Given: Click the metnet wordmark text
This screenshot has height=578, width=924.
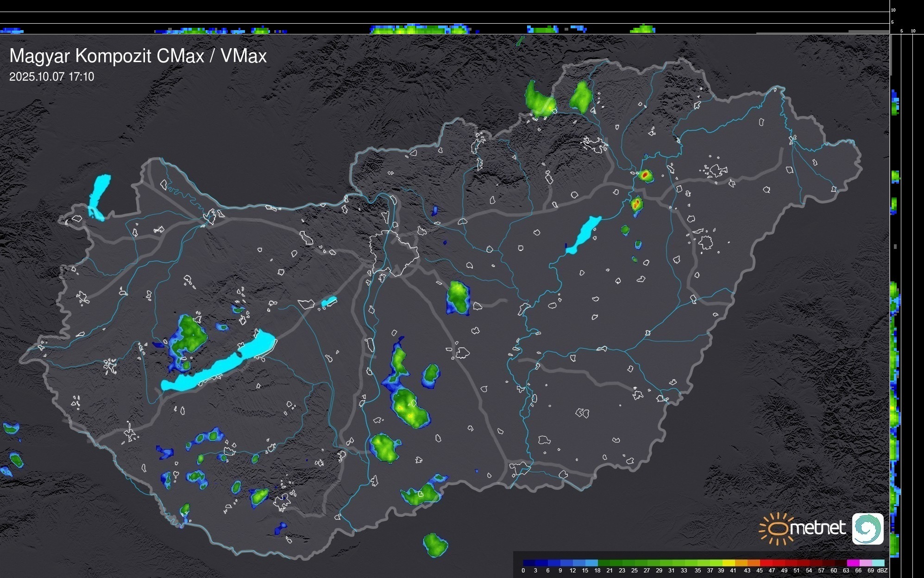Looking at the screenshot, I should coord(818,528).
